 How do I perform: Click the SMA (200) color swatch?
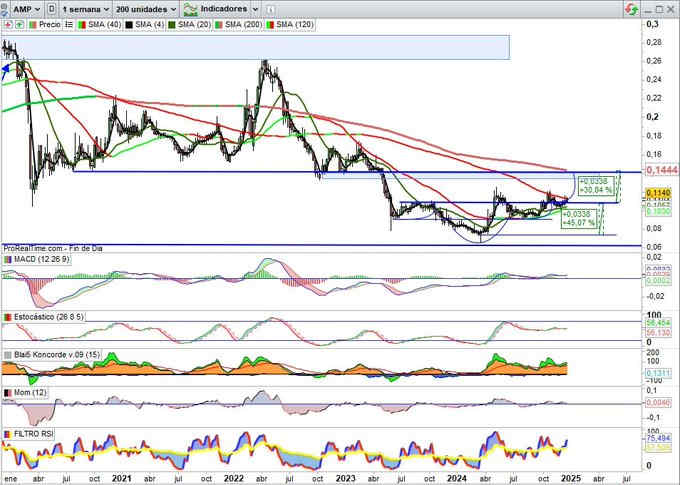pyautogui.click(x=219, y=25)
